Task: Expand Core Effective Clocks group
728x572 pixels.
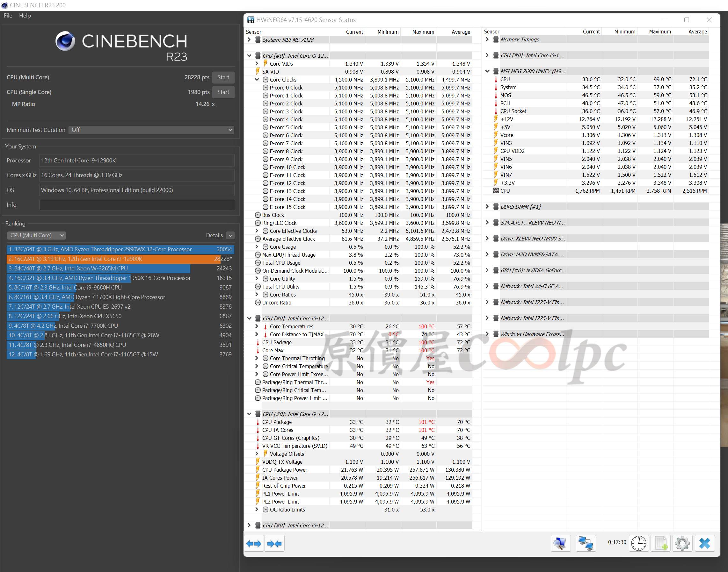Action: 257,231
